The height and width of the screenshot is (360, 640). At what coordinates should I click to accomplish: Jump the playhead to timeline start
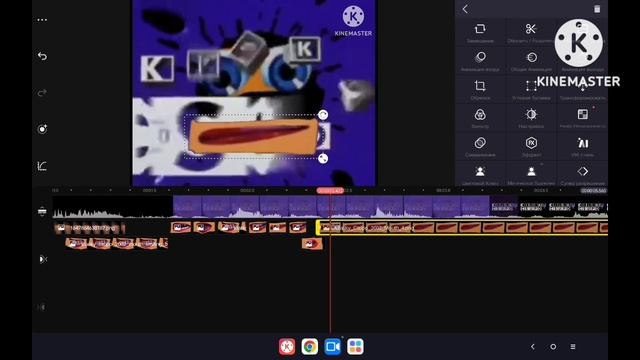pos(42,307)
